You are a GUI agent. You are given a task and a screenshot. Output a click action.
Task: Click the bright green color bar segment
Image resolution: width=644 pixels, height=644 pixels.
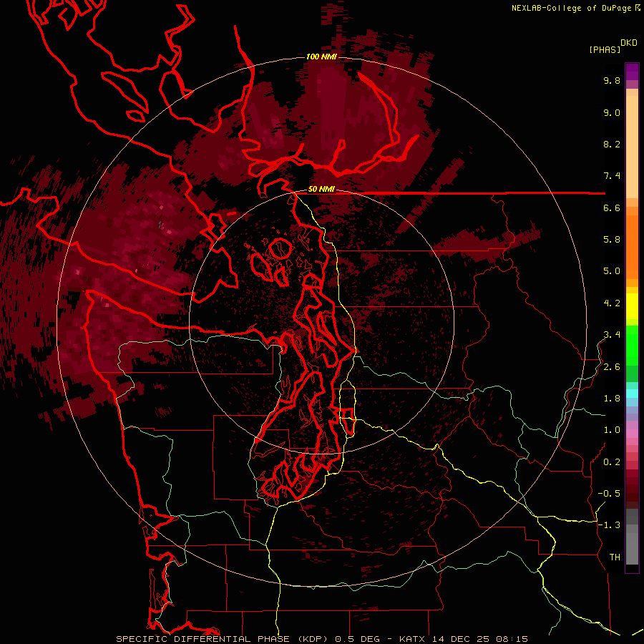[x=632, y=345]
